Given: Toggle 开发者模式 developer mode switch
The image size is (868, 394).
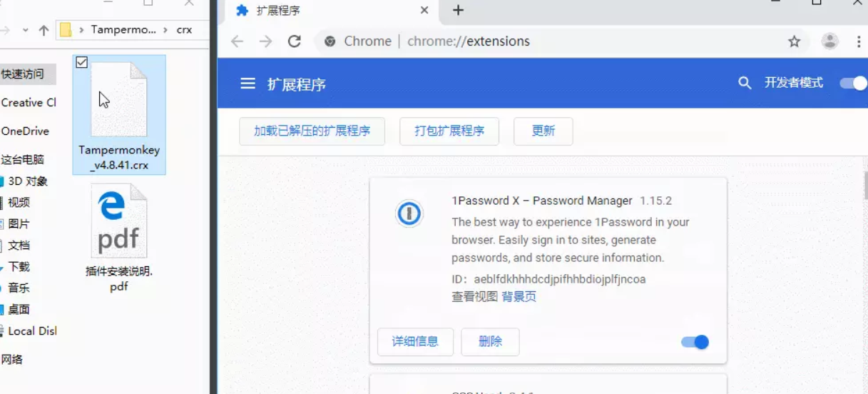Looking at the screenshot, I should tap(852, 84).
